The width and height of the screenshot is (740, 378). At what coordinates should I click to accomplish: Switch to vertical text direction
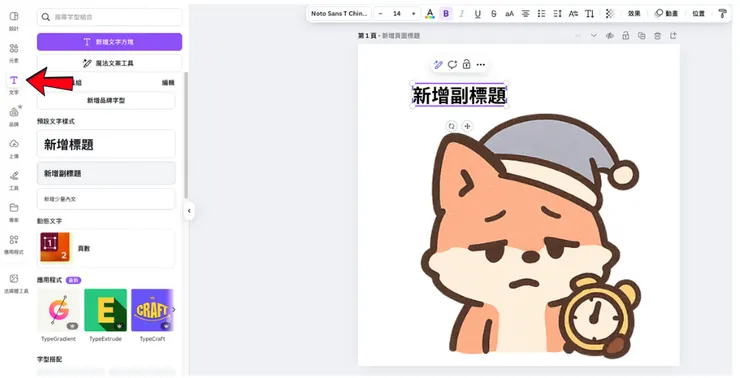(589, 14)
